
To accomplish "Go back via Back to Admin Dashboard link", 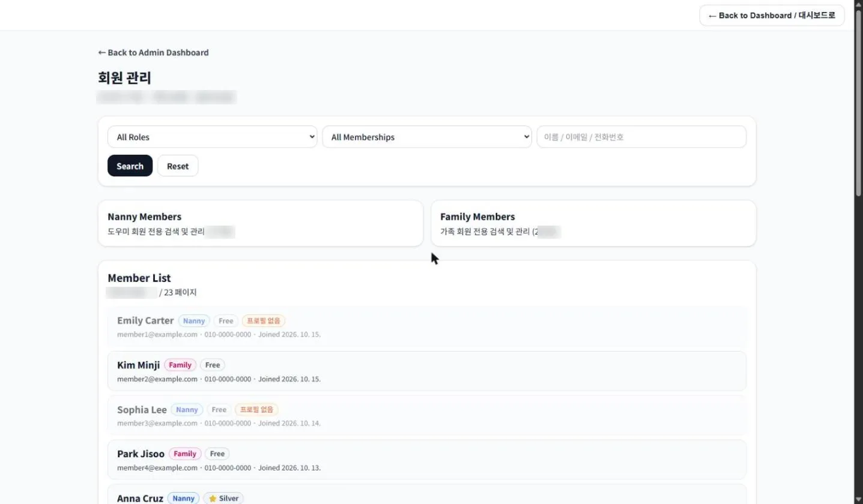I will point(153,53).
